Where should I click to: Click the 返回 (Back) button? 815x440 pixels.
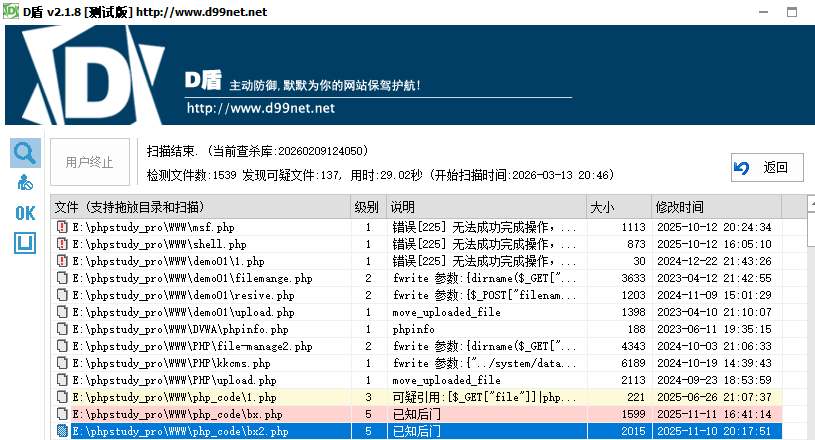767,167
